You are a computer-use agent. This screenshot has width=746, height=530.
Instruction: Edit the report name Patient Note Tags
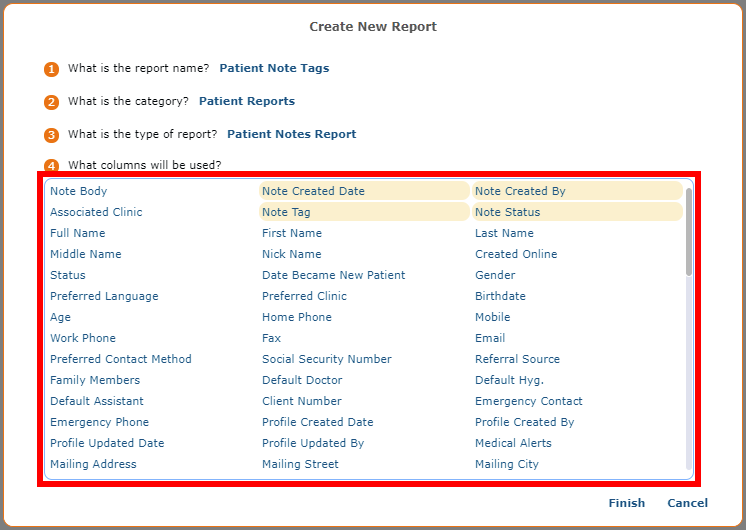(274, 68)
